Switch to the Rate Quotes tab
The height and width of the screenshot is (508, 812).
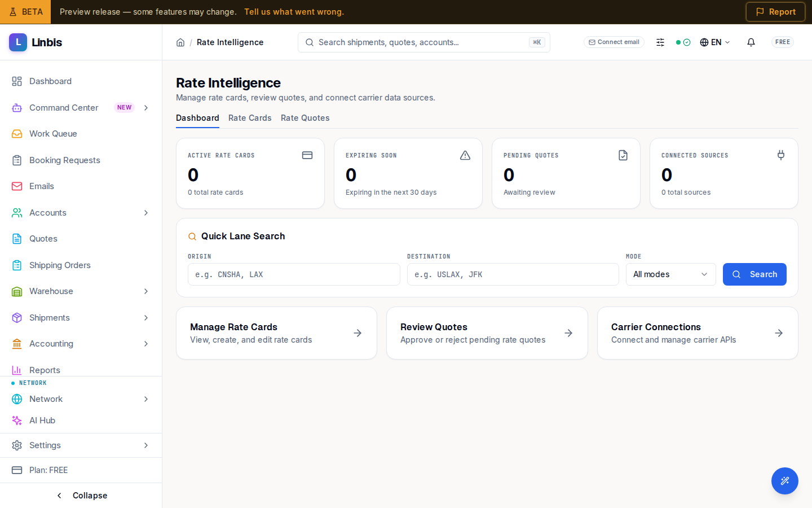click(x=305, y=118)
